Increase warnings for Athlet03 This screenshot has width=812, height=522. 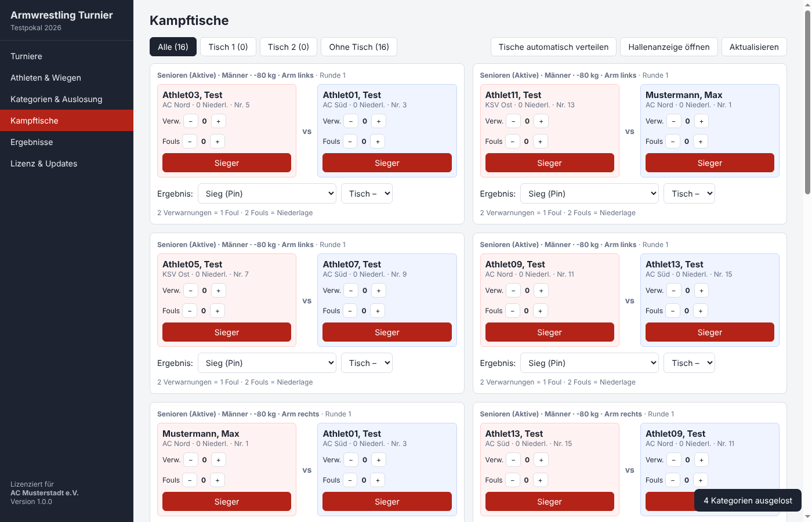coord(219,121)
